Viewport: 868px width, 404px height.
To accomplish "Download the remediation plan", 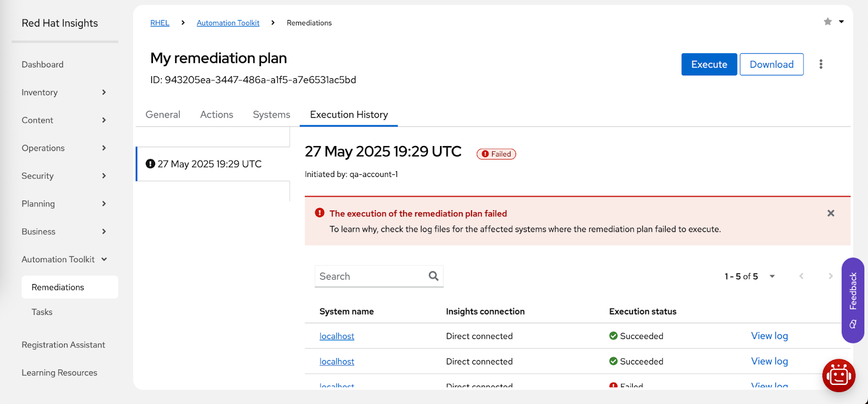I will point(771,64).
